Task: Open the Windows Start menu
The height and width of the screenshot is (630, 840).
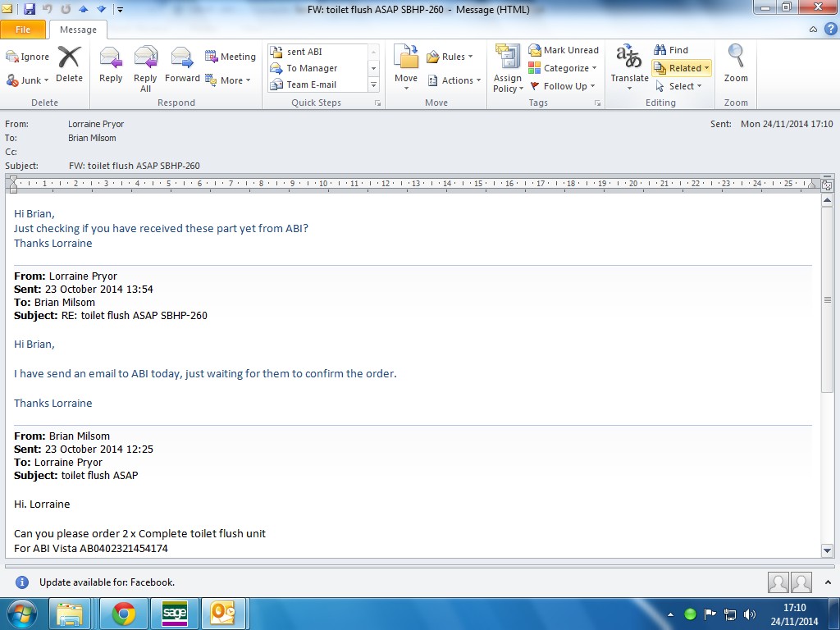Action: (21, 614)
